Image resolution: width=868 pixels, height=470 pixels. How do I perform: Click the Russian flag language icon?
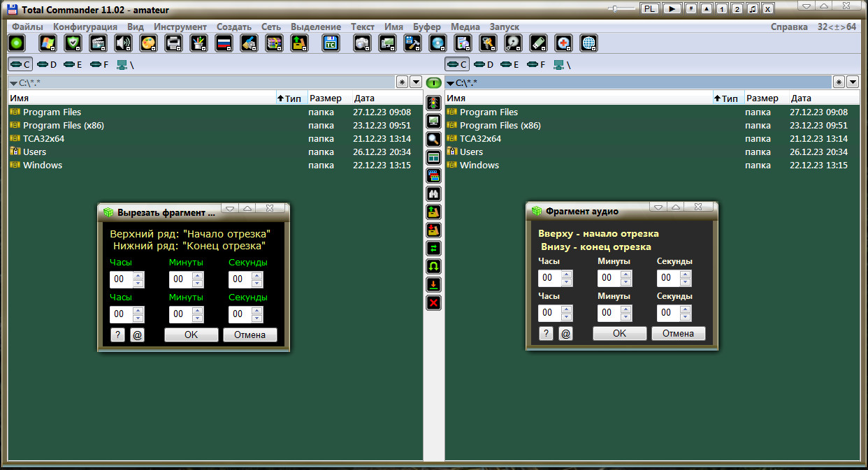(224, 43)
